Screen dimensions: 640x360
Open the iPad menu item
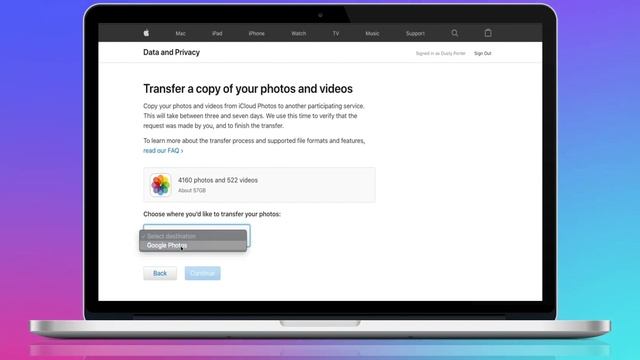coord(217,33)
